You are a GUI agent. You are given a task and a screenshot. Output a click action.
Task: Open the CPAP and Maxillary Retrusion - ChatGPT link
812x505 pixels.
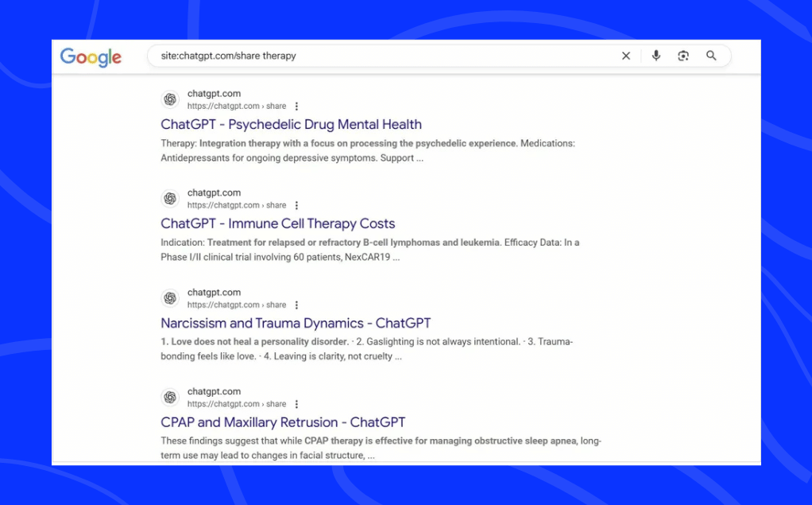point(283,422)
